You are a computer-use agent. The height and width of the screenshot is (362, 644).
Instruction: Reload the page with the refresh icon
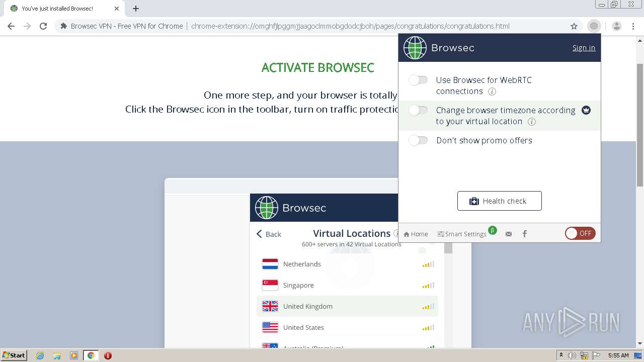(x=43, y=26)
